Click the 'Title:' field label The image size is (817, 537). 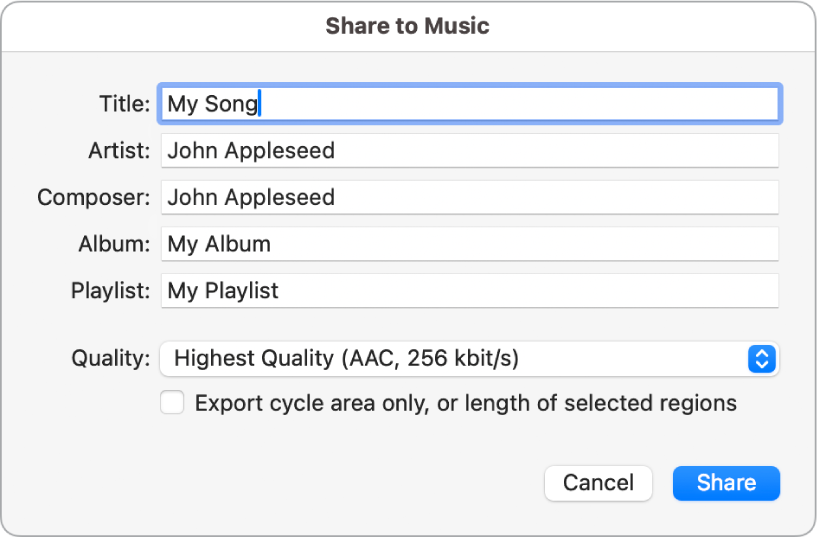pyautogui.click(x=125, y=104)
